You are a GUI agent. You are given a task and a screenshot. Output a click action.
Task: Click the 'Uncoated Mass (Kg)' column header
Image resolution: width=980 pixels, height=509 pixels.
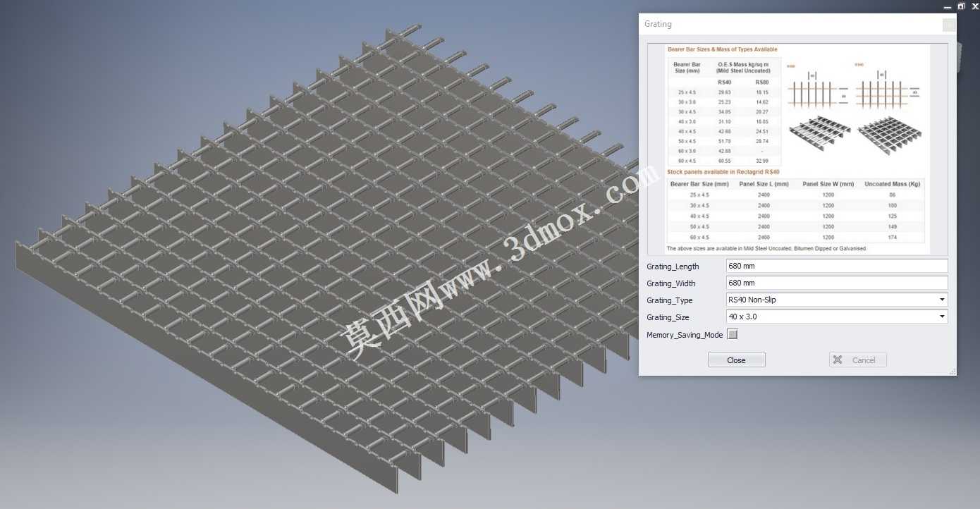pyautogui.click(x=893, y=184)
